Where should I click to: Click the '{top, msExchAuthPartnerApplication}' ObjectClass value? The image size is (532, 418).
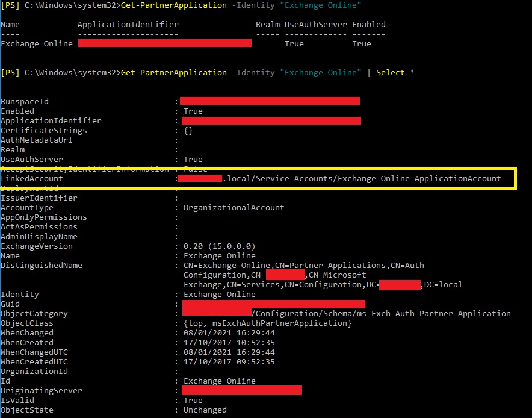click(x=268, y=323)
